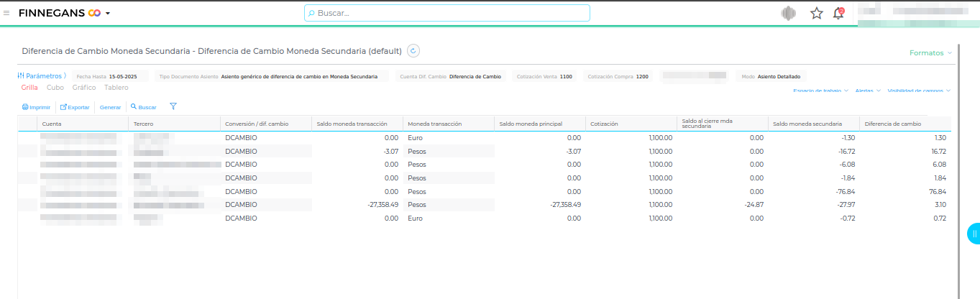Click the voice assistant waveform icon
Image resolution: width=980 pixels, height=299 pixels.
[x=788, y=13]
